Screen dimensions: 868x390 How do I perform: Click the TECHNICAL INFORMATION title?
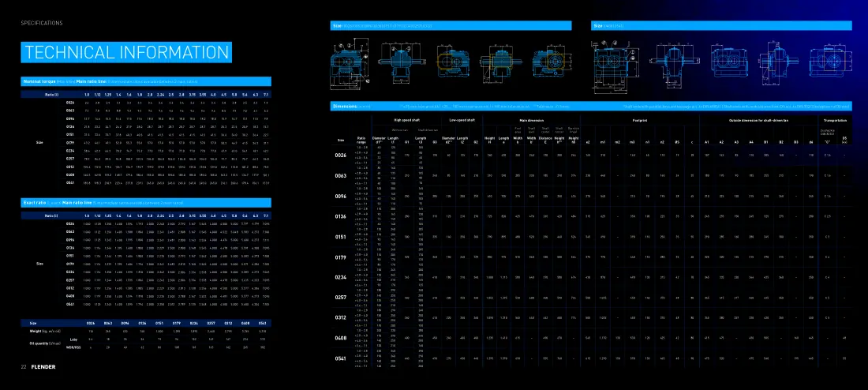[126, 52]
